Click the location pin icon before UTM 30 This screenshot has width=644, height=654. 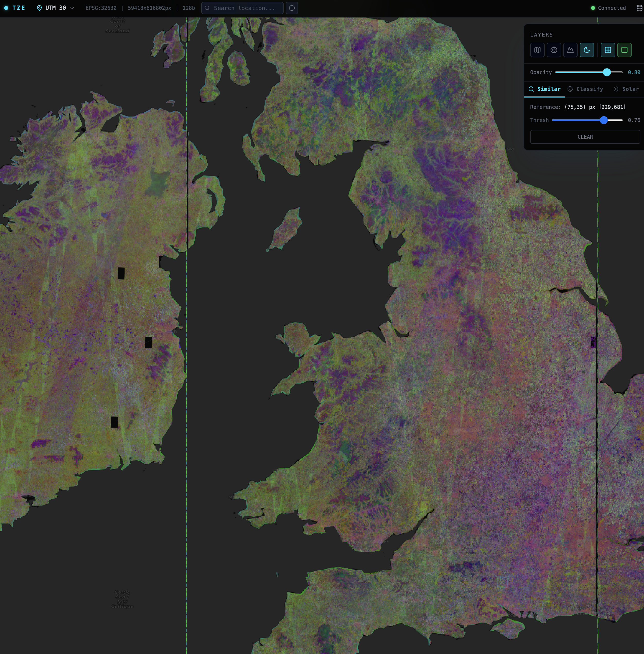(39, 8)
